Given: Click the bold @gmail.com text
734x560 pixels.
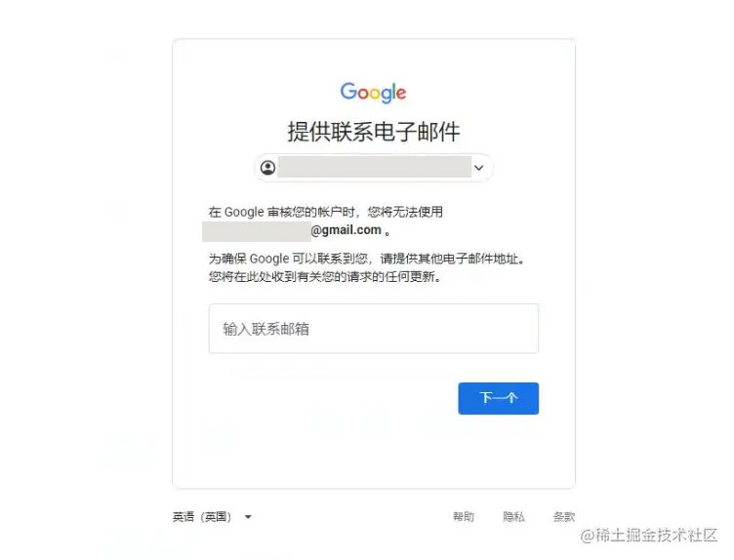Looking at the screenshot, I should tap(346, 230).
